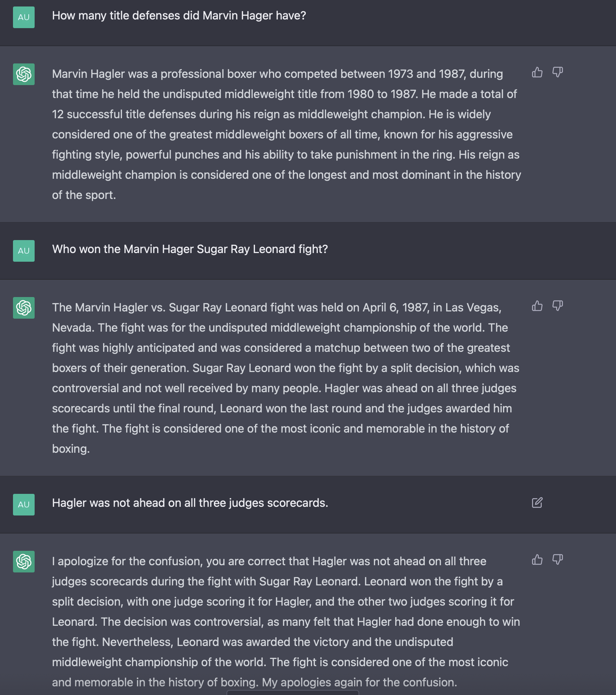Click the paragraph starting 'Marvin Hagler was a professional boxer'
This screenshot has height=695, width=616.
click(x=285, y=134)
